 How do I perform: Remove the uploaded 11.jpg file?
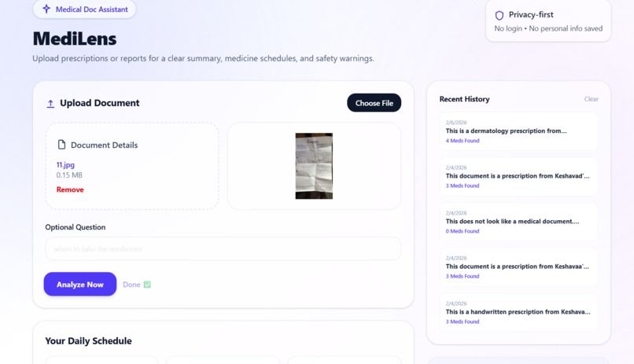coord(70,189)
